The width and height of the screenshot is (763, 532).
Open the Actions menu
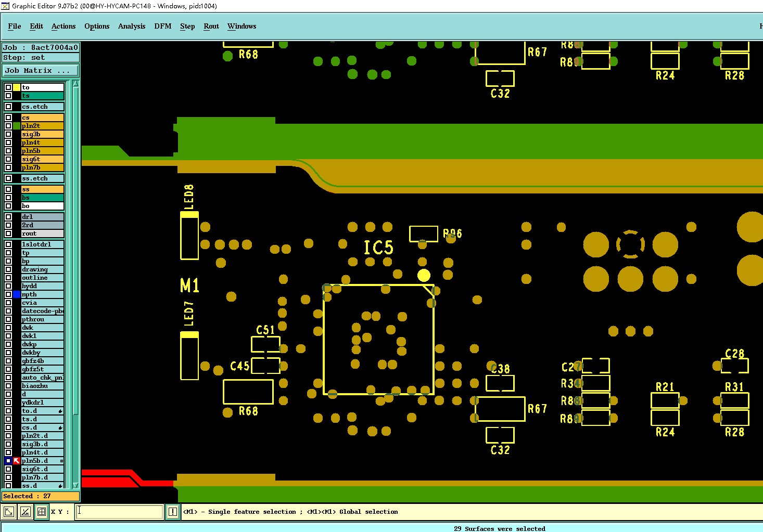click(x=63, y=26)
